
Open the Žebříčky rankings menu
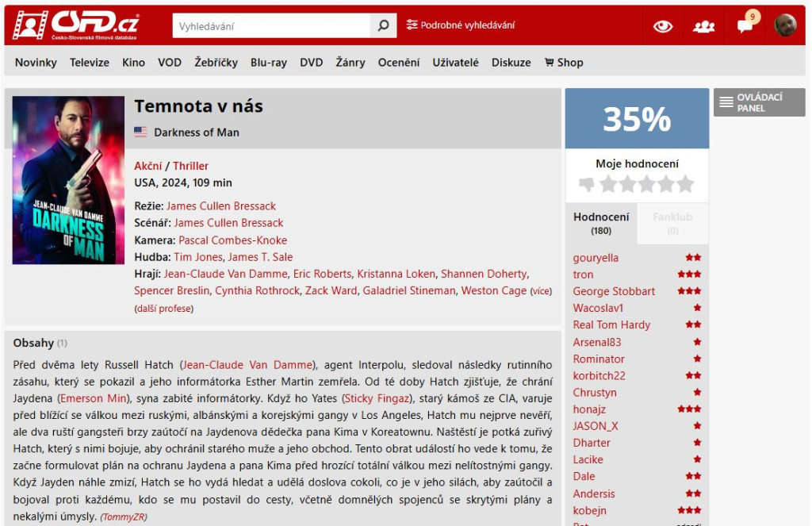pyautogui.click(x=216, y=62)
